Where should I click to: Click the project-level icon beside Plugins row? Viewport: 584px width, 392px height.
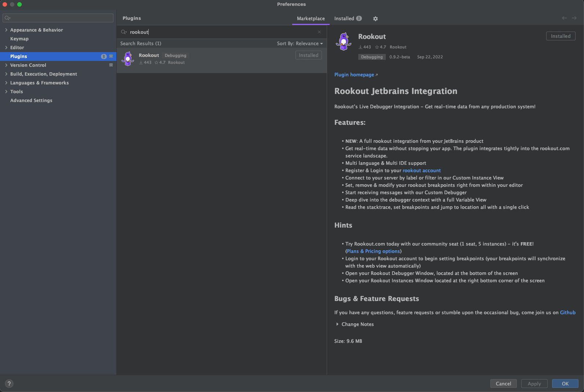click(x=111, y=56)
